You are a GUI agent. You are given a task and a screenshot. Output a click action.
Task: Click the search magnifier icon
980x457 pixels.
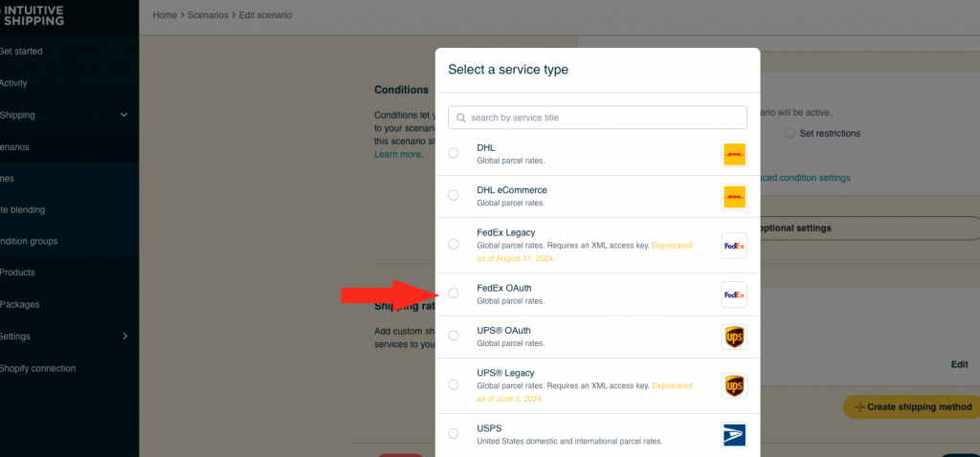pyautogui.click(x=461, y=118)
